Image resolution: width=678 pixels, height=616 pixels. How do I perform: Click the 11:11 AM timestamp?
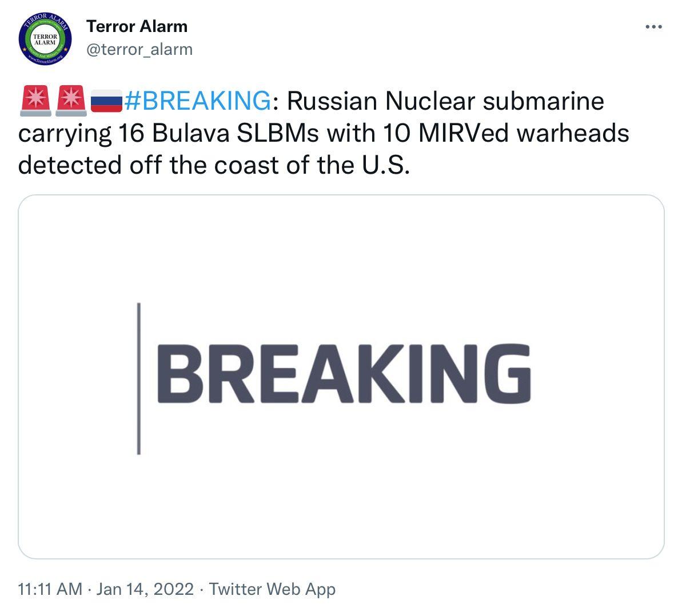[50, 589]
